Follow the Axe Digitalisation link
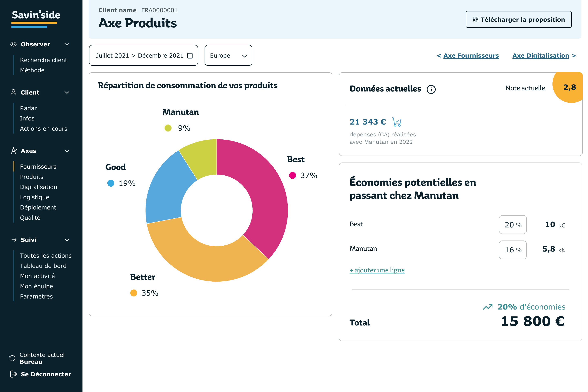This screenshot has height=392, width=588. point(540,56)
